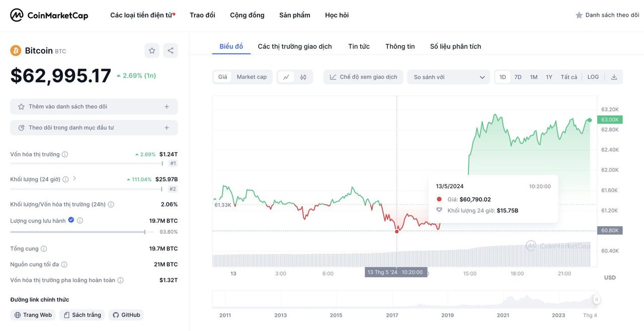The width and height of the screenshot is (644, 331).
Task: Set chart range to 1Y
Action: [549, 77]
